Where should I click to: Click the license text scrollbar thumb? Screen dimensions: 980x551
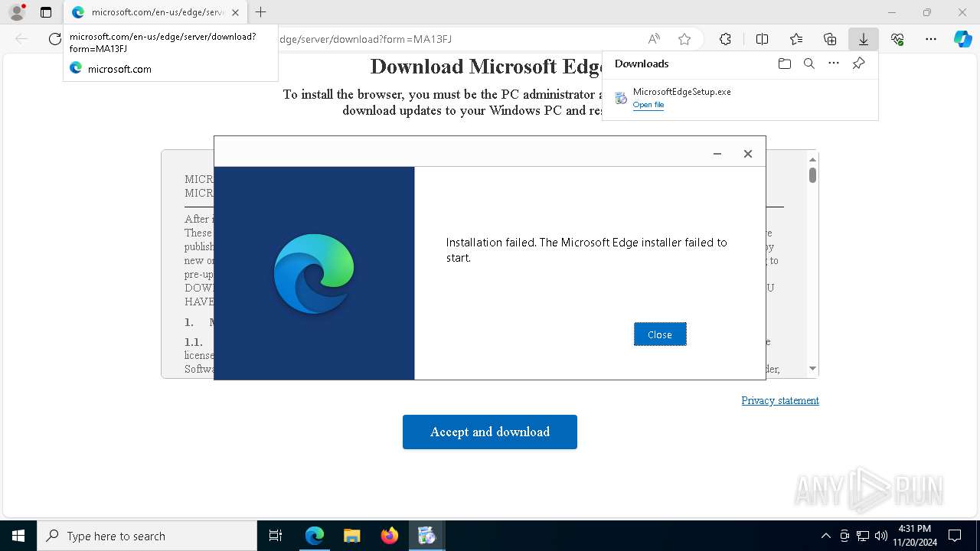point(812,175)
